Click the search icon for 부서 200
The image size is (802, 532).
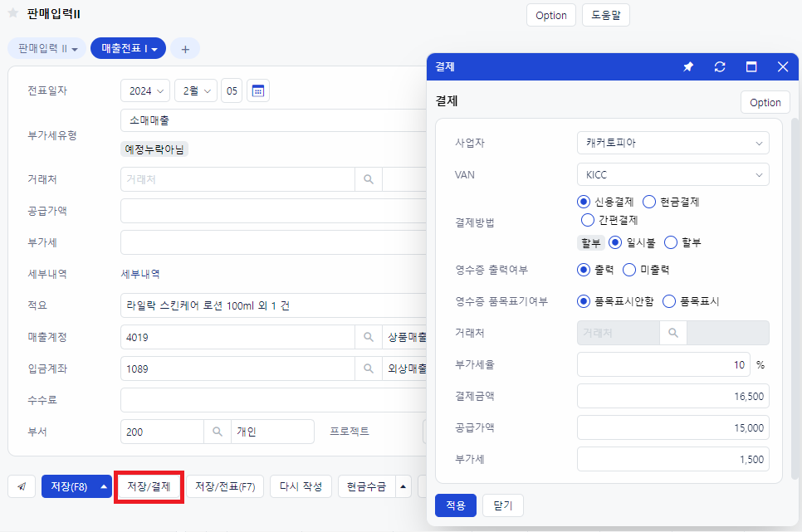pos(218,432)
